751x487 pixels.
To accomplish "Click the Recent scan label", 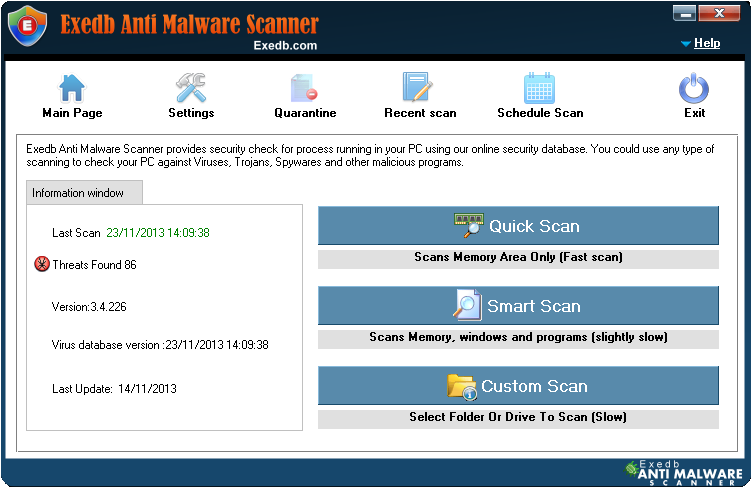I will (x=420, y=113).
